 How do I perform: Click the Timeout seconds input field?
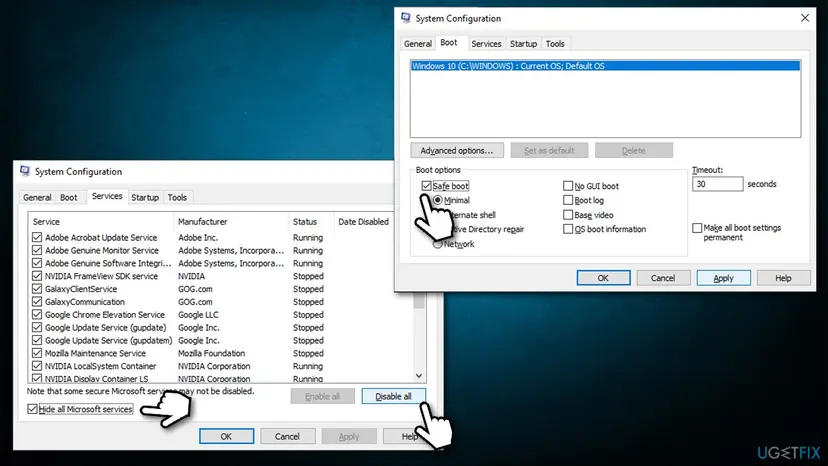pyautogui.click(x=718, y=184)
